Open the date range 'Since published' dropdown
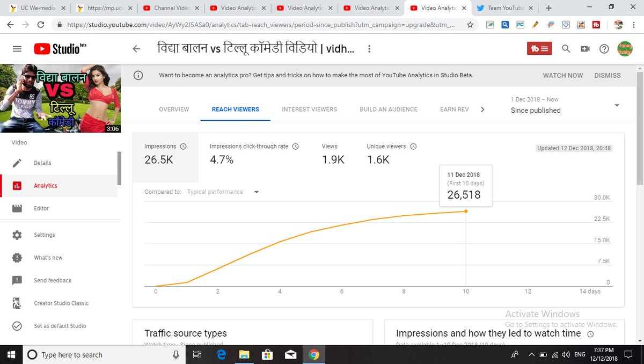This screenshot has width=644, height=364. (x=565, y=105)
